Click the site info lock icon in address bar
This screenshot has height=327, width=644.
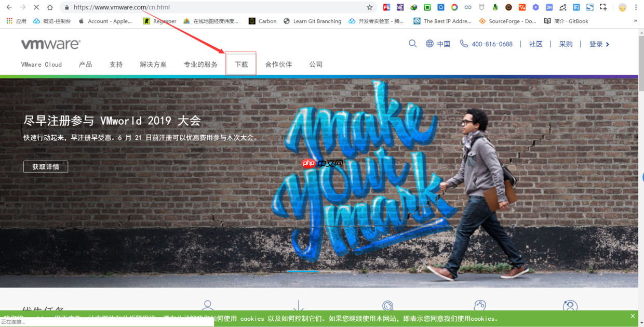coord(66,7)
